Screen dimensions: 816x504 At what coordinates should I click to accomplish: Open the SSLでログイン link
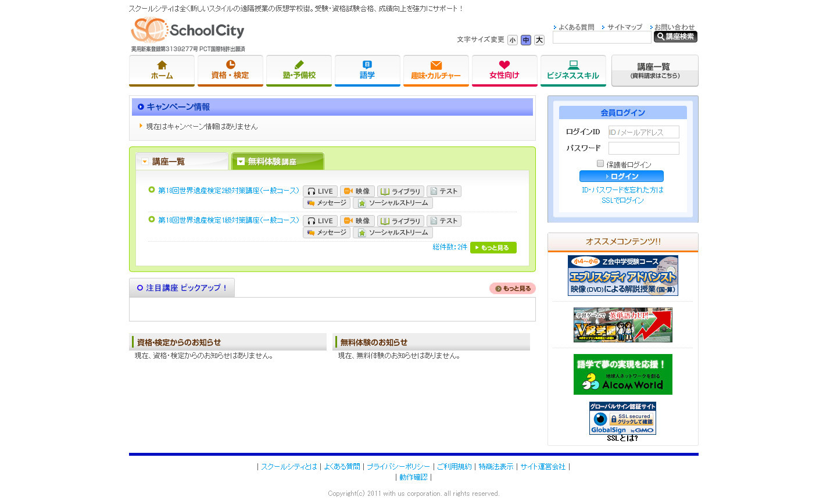pos(622,201)
